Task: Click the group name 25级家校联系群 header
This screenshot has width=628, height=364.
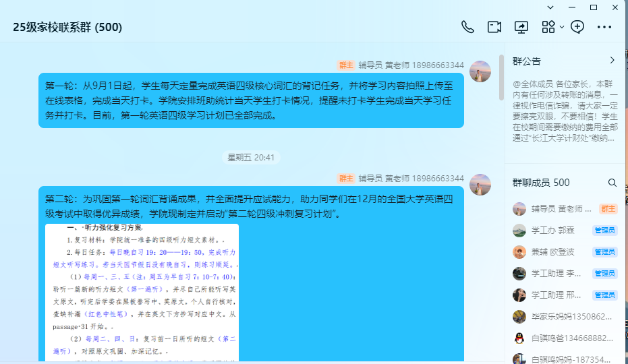Action: [67, 27]
